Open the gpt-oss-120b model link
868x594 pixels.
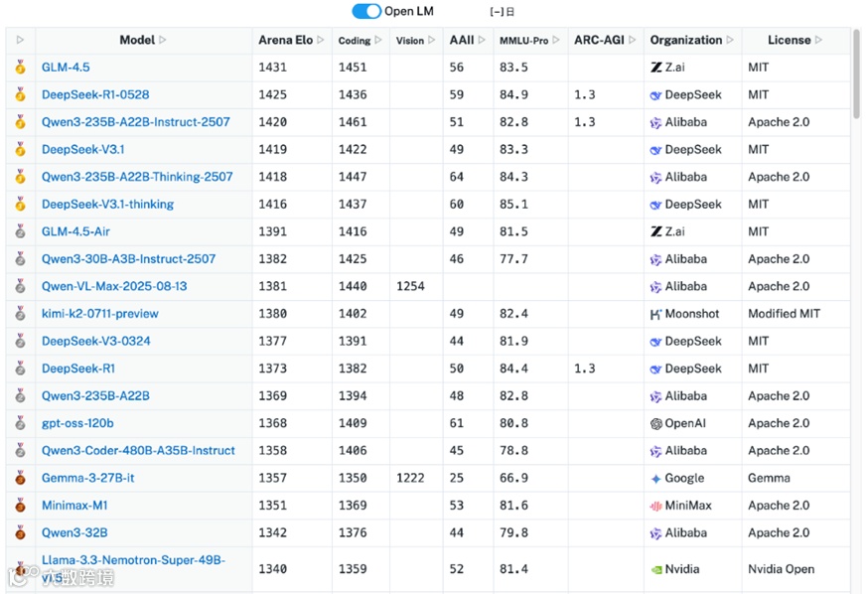pyautogui.click(x=77, y=423)
